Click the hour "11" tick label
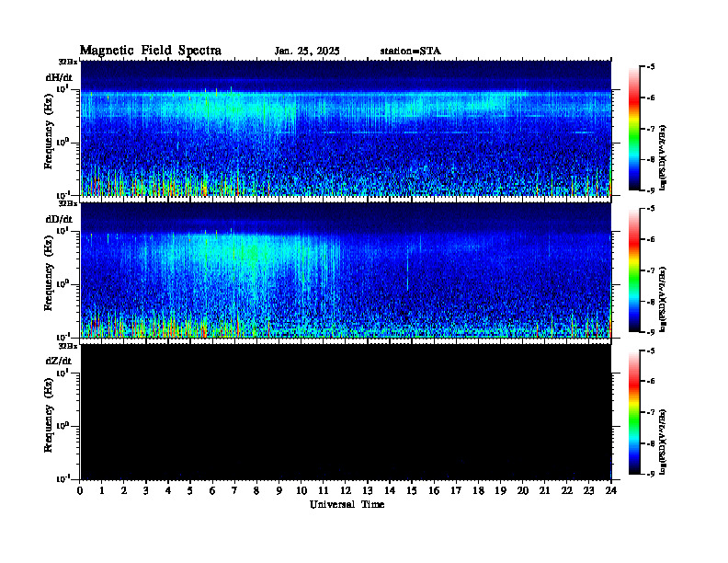Screen dimensions: 728x563 pos(324,491)
